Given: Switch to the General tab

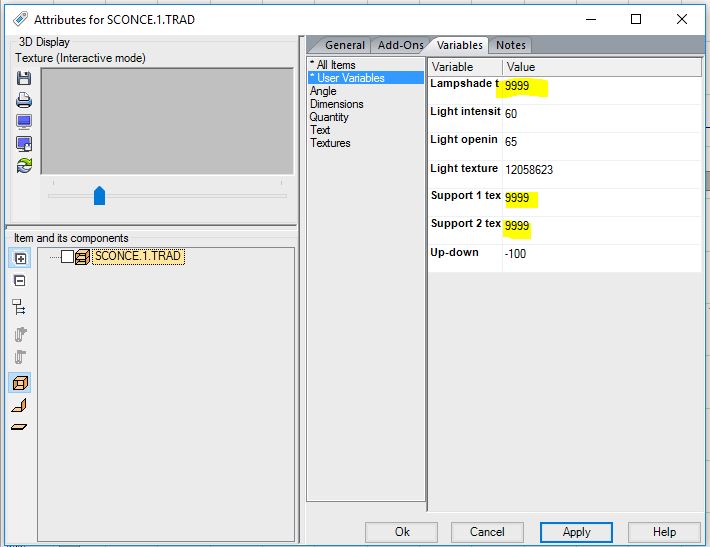Looking at the screenshot, I should coord(344,45).
